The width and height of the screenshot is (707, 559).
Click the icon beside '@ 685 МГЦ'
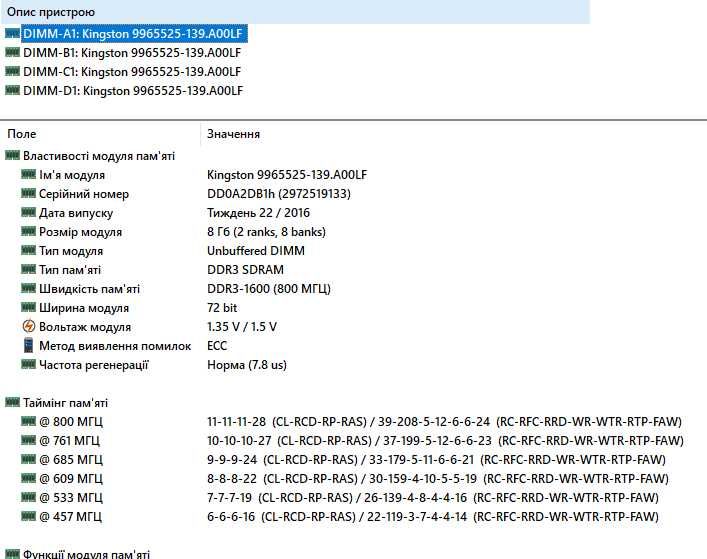click(28, 459)
